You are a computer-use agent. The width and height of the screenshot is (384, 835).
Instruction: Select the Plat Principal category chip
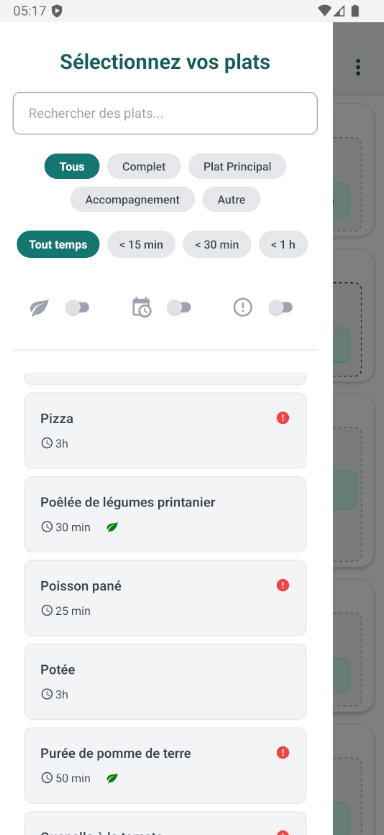click(x=237, y=166)
